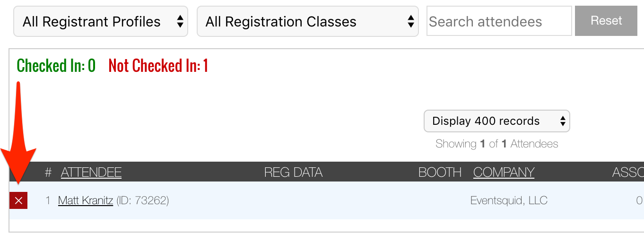
Task: Click the partially visible ASSO column header
Action: tap(628, 173)
